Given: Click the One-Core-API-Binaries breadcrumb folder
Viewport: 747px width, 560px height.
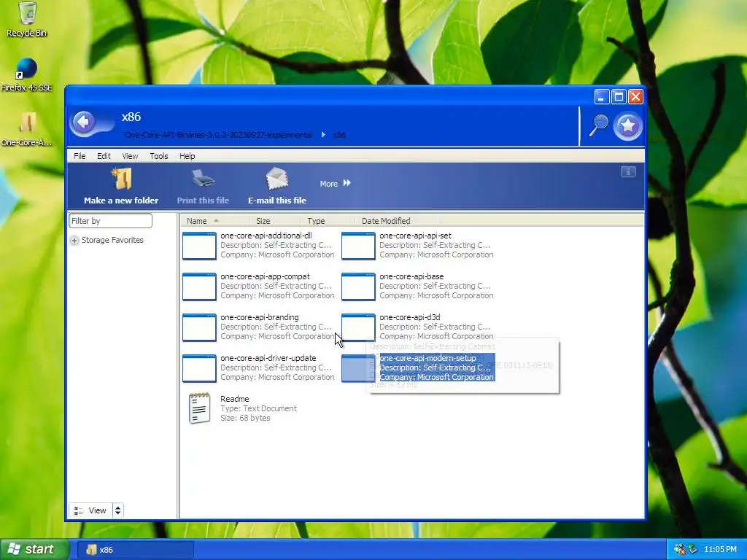Looking at the screenshot, I should 218,135.
